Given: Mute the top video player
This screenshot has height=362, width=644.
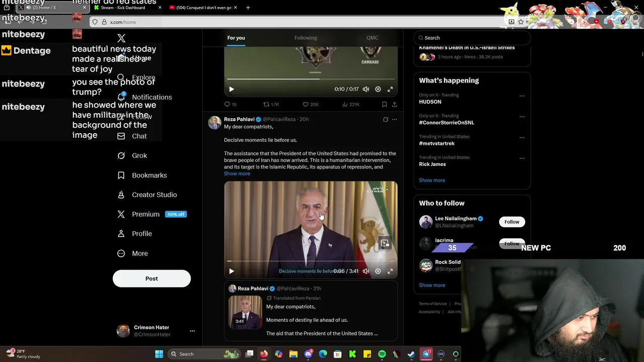Looking at the screenshot, I should (366, 89).
